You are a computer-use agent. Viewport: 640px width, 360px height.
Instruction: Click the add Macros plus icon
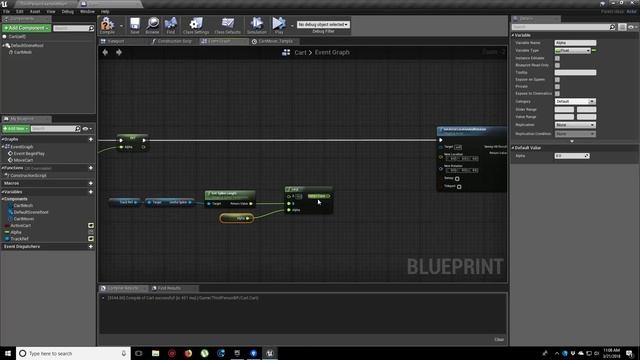click(x=91, y=183)
